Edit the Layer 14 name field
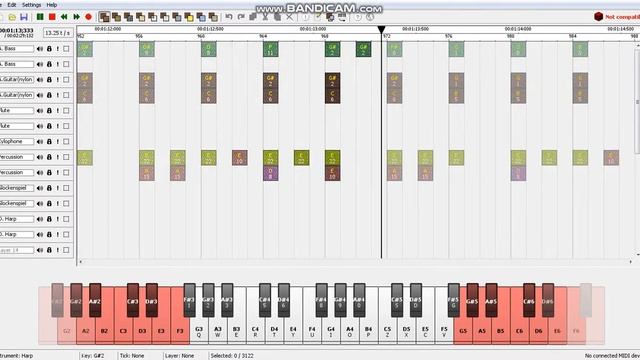This screenshot has height=360, width=640. coord(16,250)
